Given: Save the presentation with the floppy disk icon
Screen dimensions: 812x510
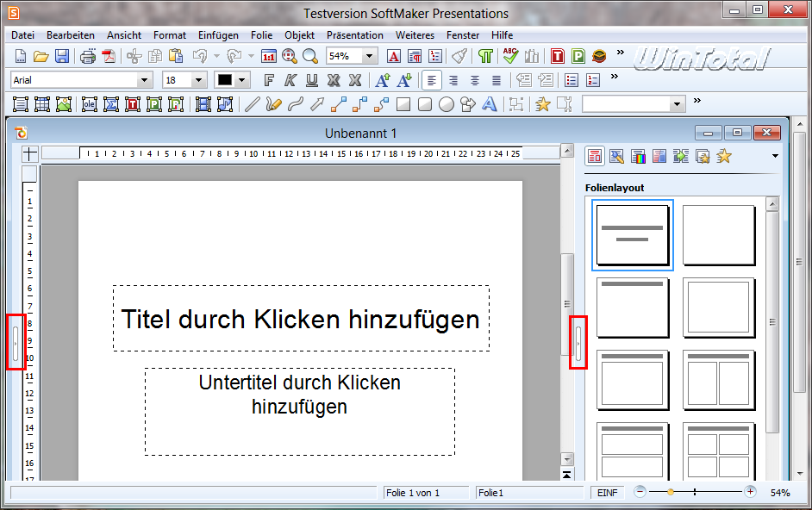Looking at the screenshot, I should click(62, 56).
